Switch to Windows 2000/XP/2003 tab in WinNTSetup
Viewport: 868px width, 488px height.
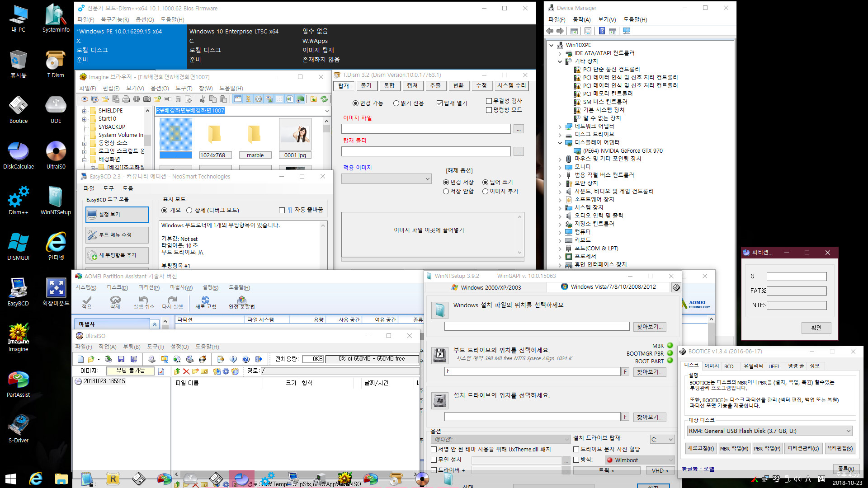(x=486, y=287)
